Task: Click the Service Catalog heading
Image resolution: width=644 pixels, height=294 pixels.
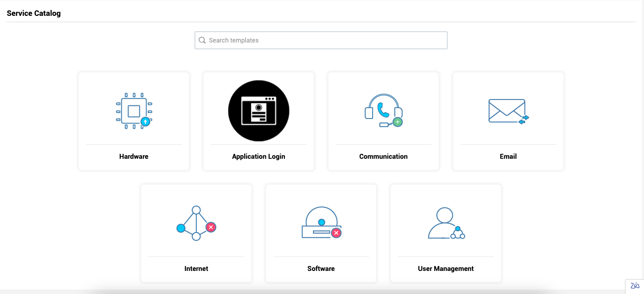Action: coord(33,13)
